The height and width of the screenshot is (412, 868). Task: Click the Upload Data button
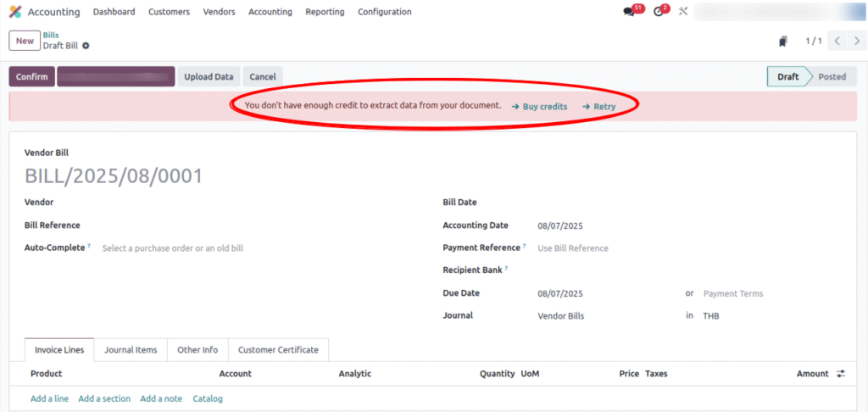pos(209,77)
